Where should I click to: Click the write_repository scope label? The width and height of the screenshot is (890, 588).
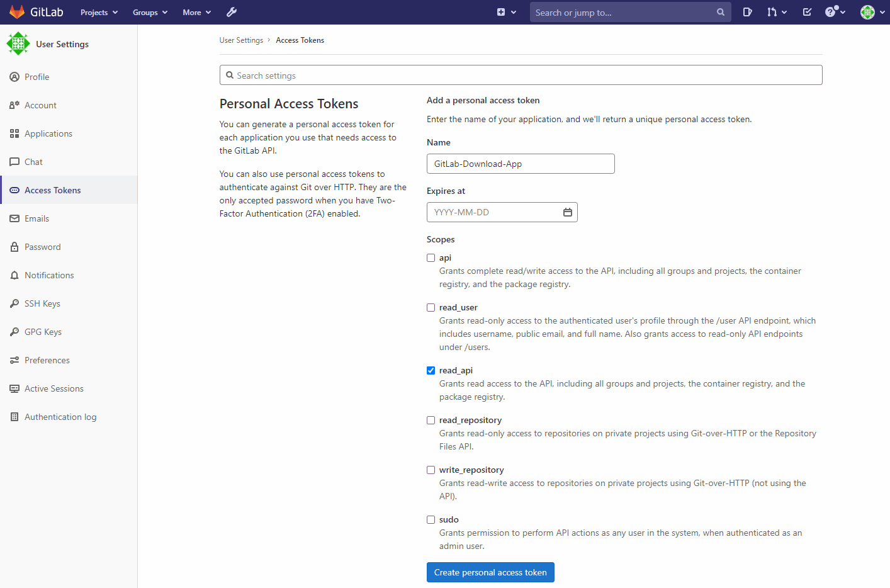471,470
